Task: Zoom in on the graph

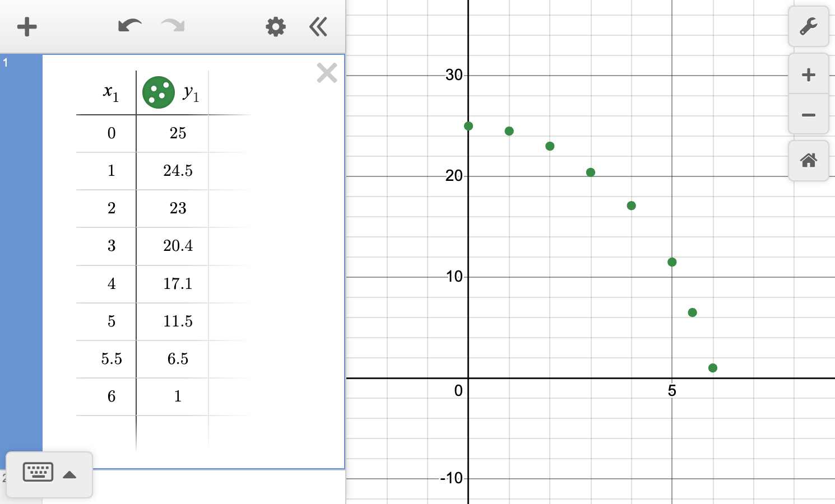Action: tap(808, 74)
